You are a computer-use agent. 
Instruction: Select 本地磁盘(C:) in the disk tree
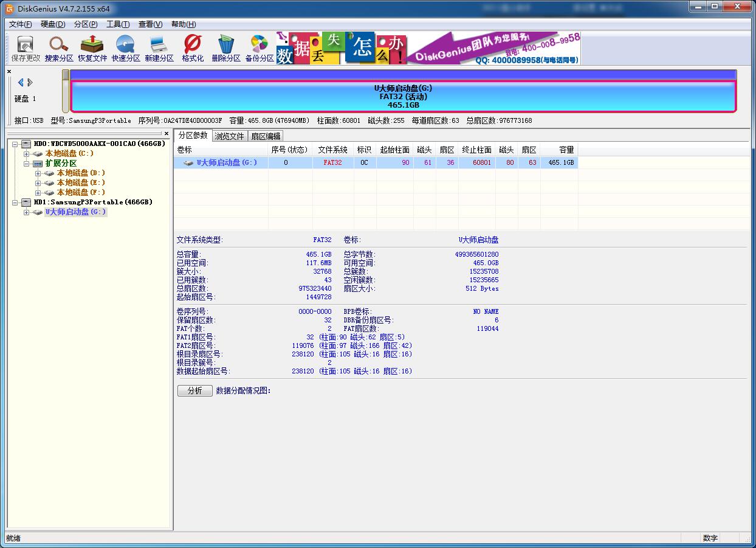(70, 154)
